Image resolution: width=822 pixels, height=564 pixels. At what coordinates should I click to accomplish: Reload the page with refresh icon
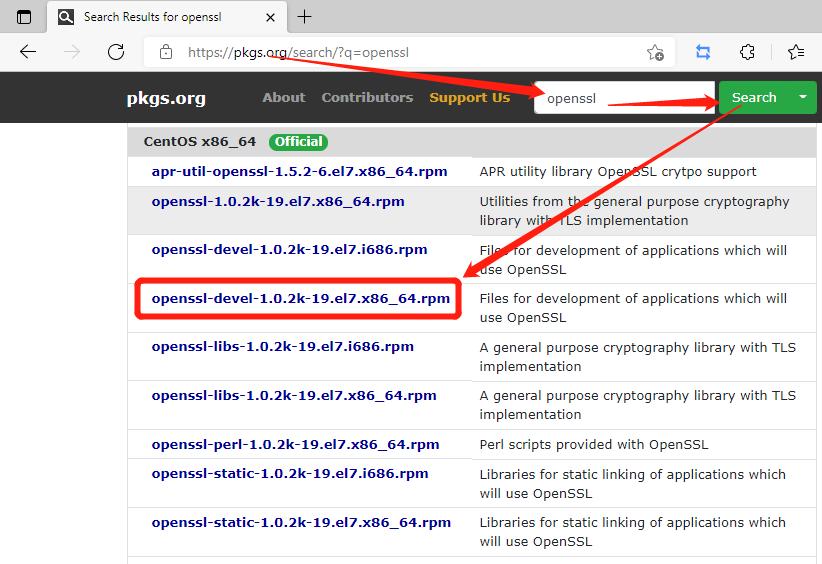pos(116,52)
